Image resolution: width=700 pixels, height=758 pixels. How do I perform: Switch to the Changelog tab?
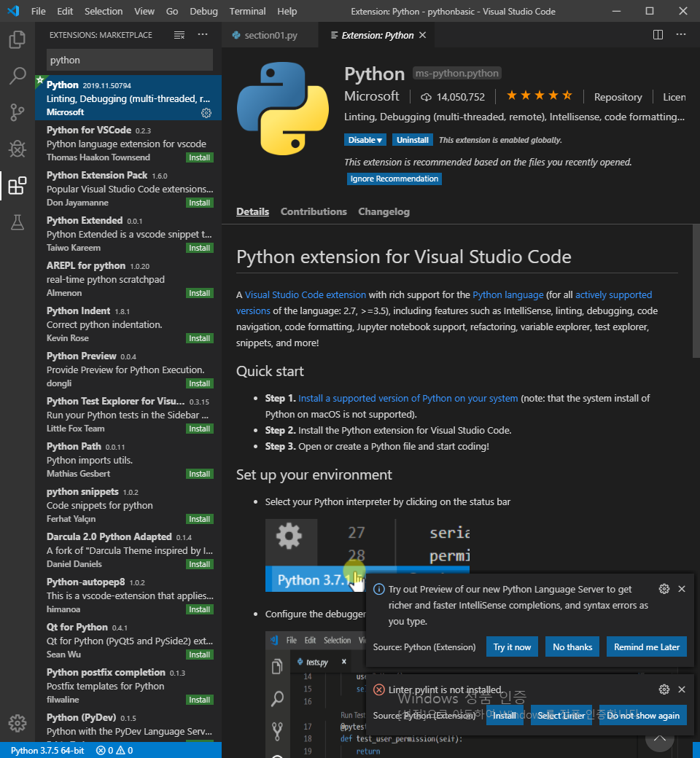[384, 212]
